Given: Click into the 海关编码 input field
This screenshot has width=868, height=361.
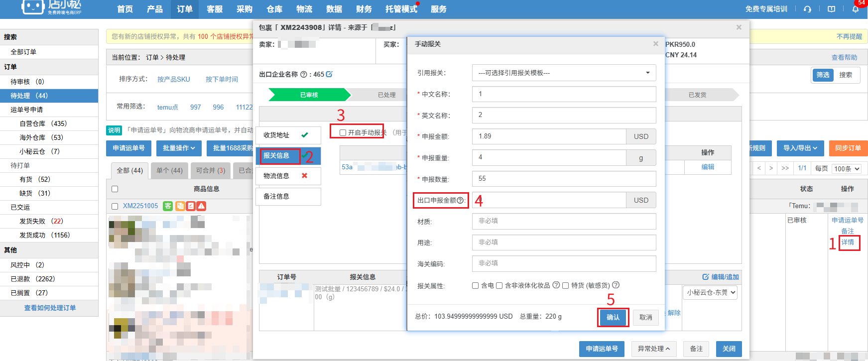Looking at the screenshot, I should (564, 263).
